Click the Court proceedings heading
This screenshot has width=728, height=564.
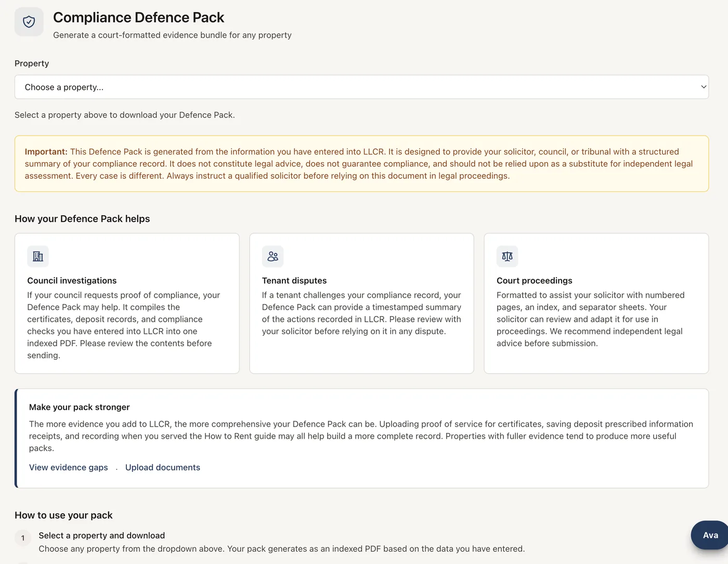(535, 281)
